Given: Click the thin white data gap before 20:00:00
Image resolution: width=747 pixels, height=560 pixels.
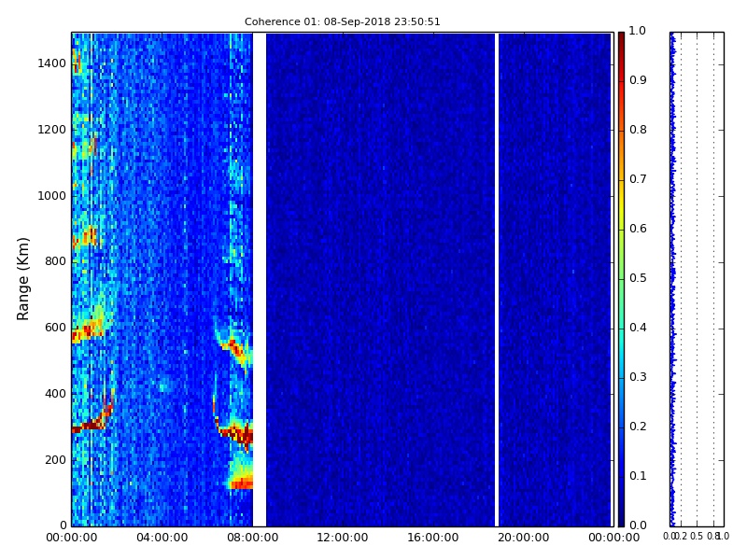Looking at the screenshot, I should 497,279.
